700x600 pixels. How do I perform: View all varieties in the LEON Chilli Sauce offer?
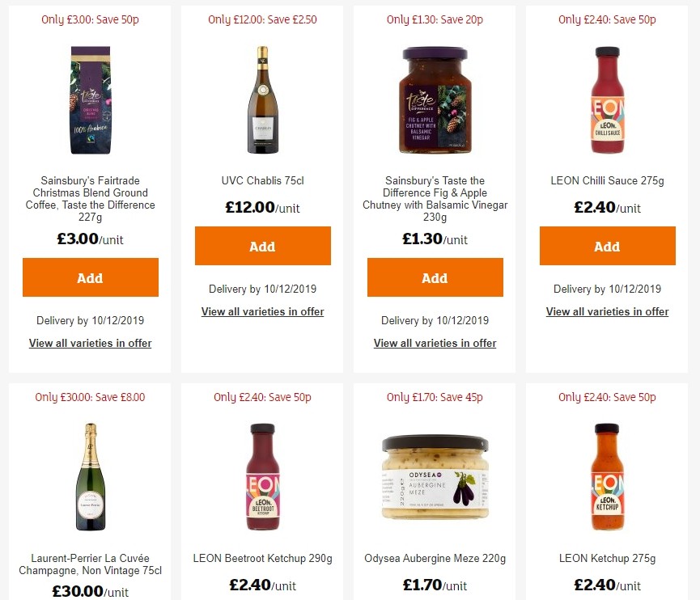(x=607, y=311)
